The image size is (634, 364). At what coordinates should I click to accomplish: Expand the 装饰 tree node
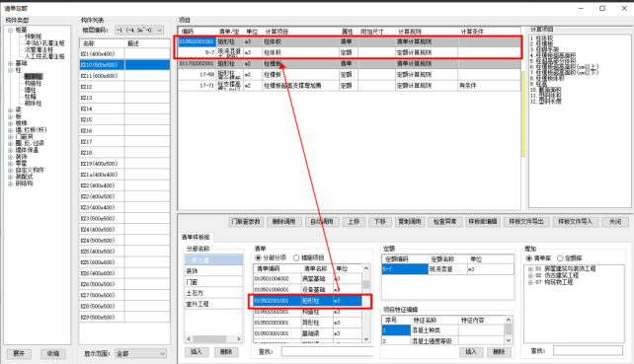[10, 157]
